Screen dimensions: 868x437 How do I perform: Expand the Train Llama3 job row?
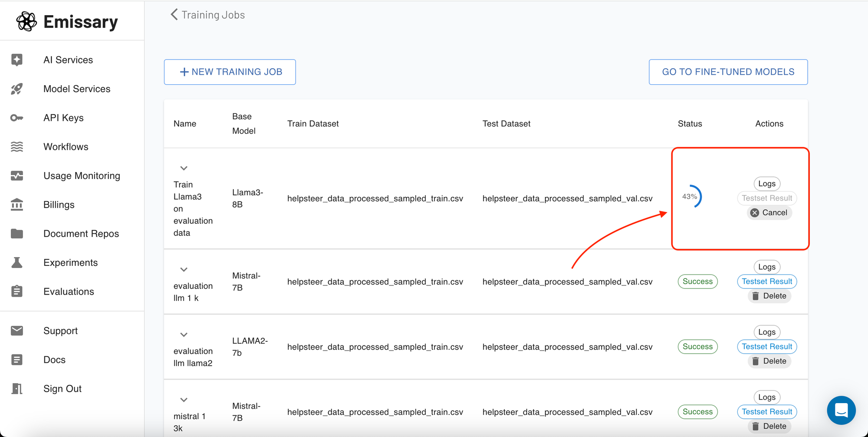[184, 168]
